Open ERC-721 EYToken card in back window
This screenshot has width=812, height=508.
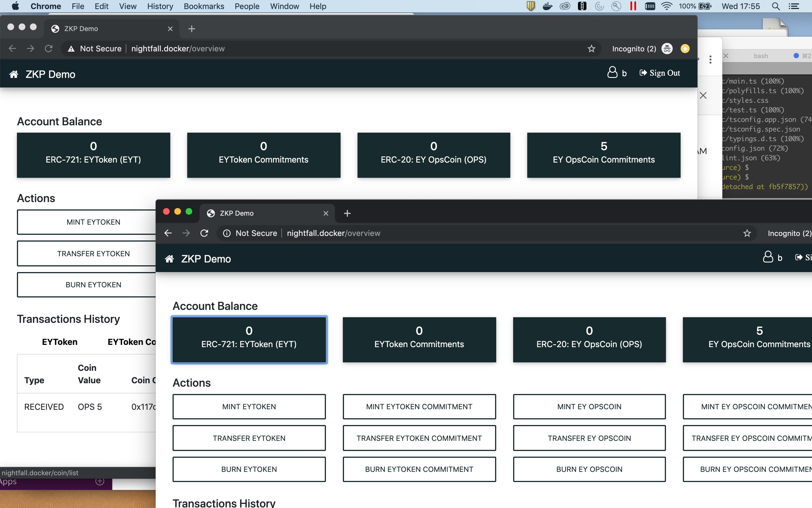[93, 155]
